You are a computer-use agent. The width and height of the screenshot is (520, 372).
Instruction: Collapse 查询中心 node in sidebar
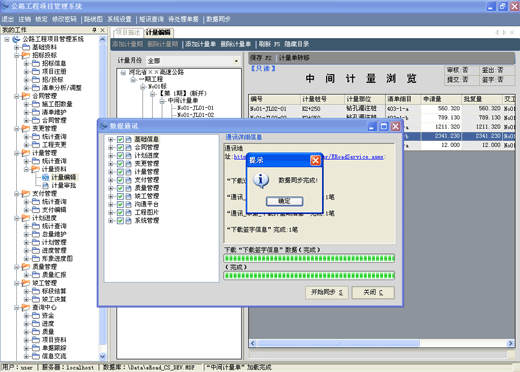(16, 307)
